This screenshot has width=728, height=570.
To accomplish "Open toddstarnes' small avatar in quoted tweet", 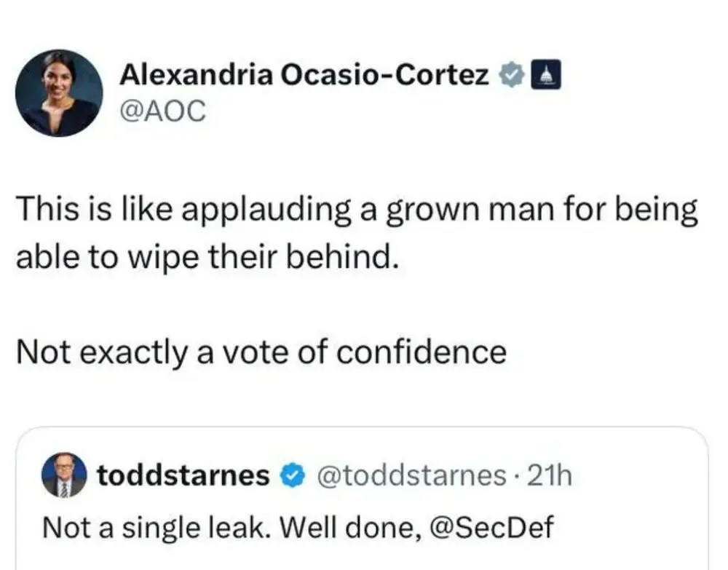I will [x=63, y=475].
